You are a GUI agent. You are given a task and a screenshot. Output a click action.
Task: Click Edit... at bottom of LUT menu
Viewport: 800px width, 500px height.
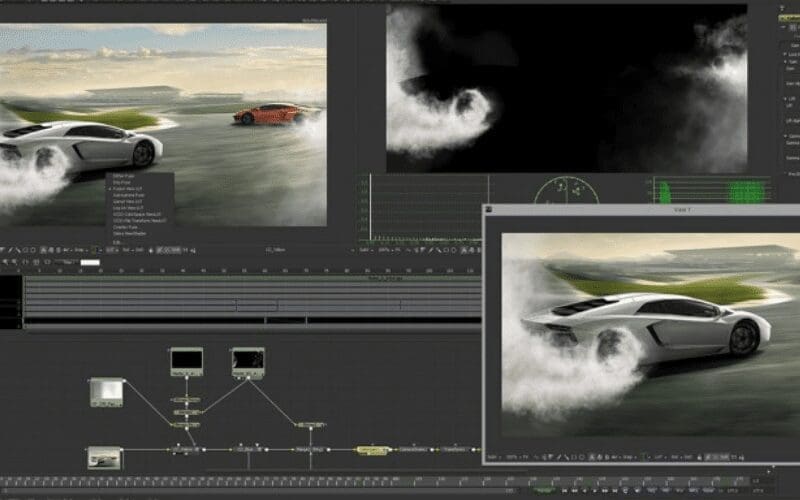tap(116, 242)
